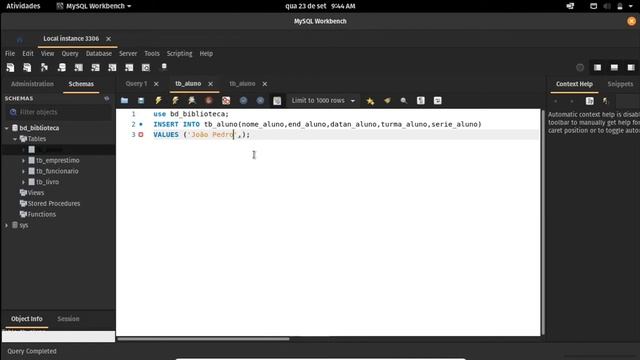The image size is (640, 360).
Task: Run Explain on the current statement
Action: [191, 100]
